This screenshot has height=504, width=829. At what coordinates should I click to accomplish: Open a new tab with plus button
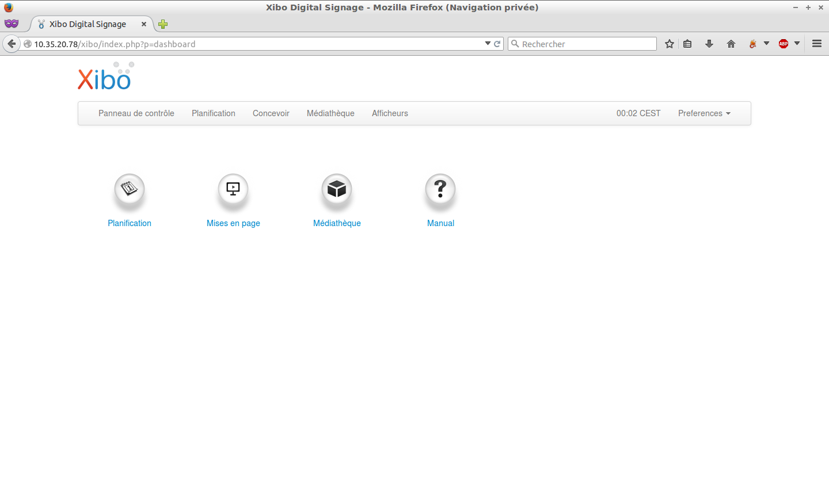point(163,24)
